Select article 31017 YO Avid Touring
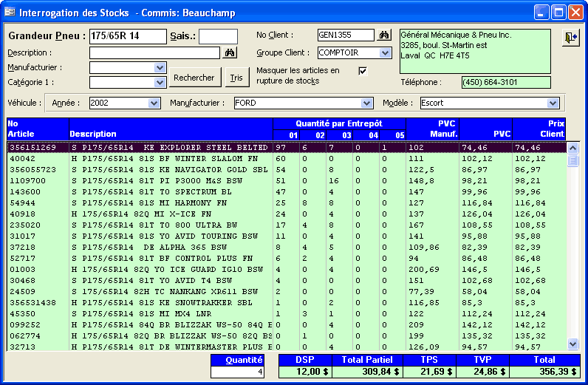Screen dimensions: 588x385 287,236
